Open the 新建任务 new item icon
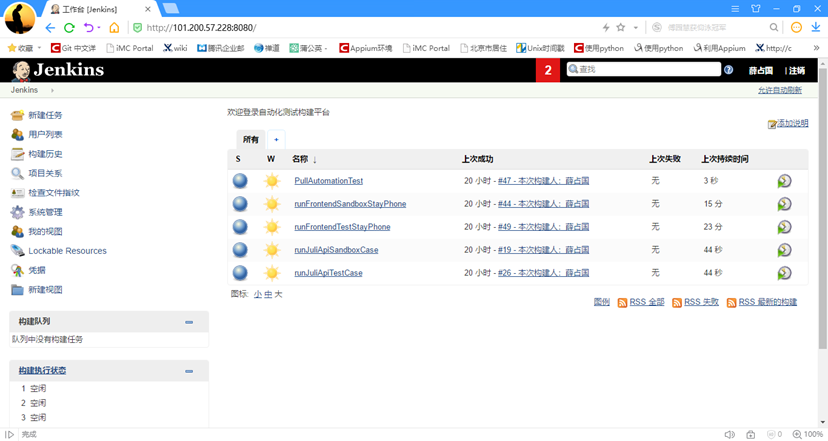The height and width of the screenshot is (441, 828). click(x=17, y=115)
